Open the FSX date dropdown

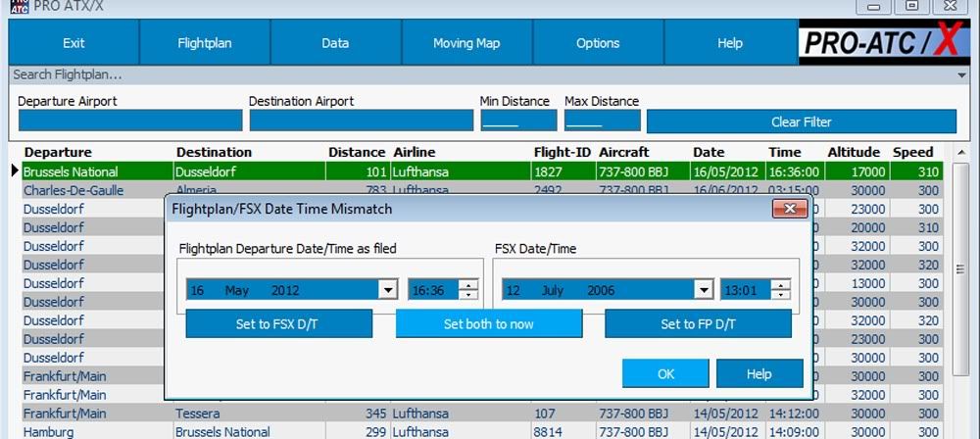click(x=704, y=289)
